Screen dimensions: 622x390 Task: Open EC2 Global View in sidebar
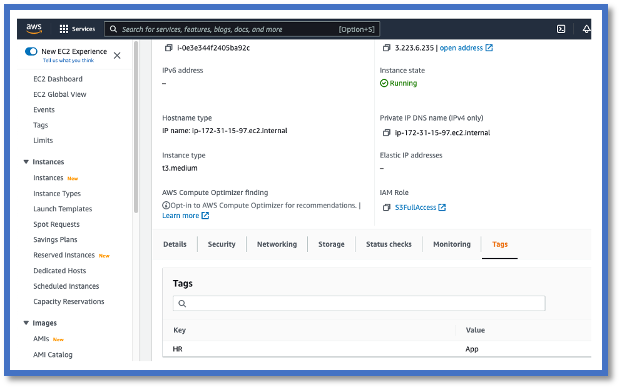(60, 94)
